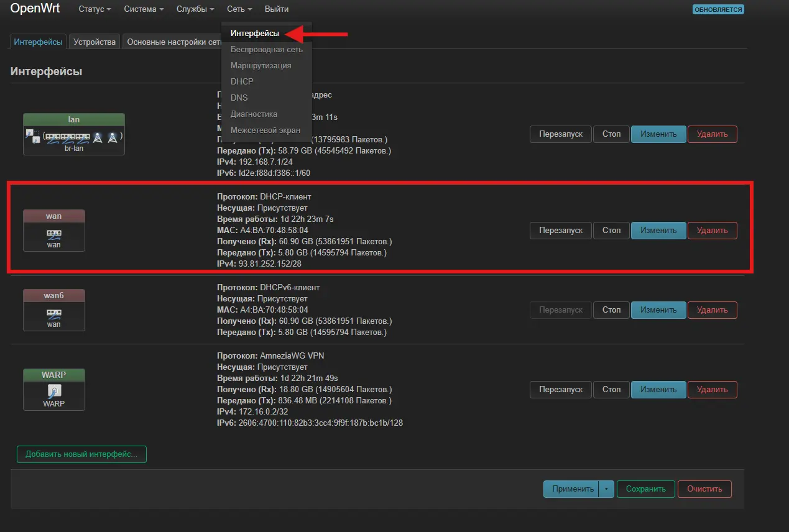Click the DHCPv6-клиент protocol text
The height and width of the screenshot is (532, 789).
click(290, 288)
